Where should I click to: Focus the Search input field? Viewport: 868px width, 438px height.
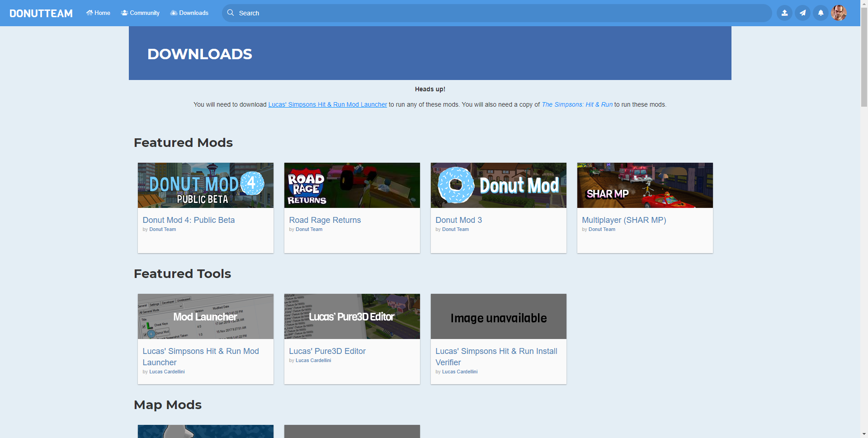pyautogui.click(x=497, y=13)
